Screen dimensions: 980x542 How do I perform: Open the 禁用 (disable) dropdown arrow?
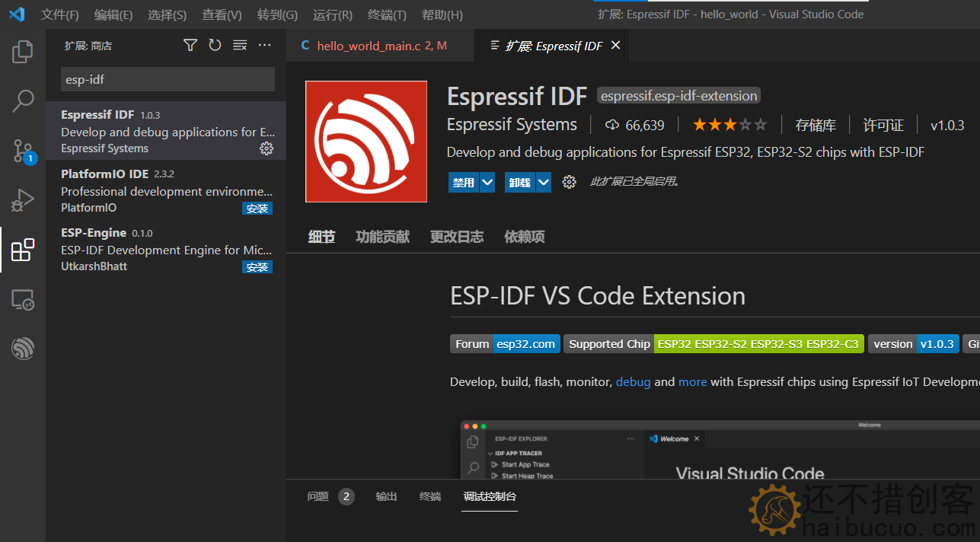(487, 183)
